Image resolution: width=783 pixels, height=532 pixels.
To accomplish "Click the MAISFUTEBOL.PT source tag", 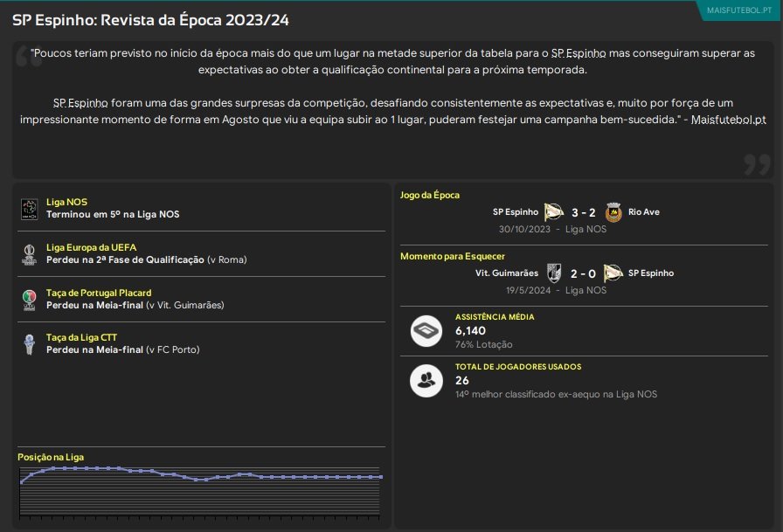I will coord(739,10).
